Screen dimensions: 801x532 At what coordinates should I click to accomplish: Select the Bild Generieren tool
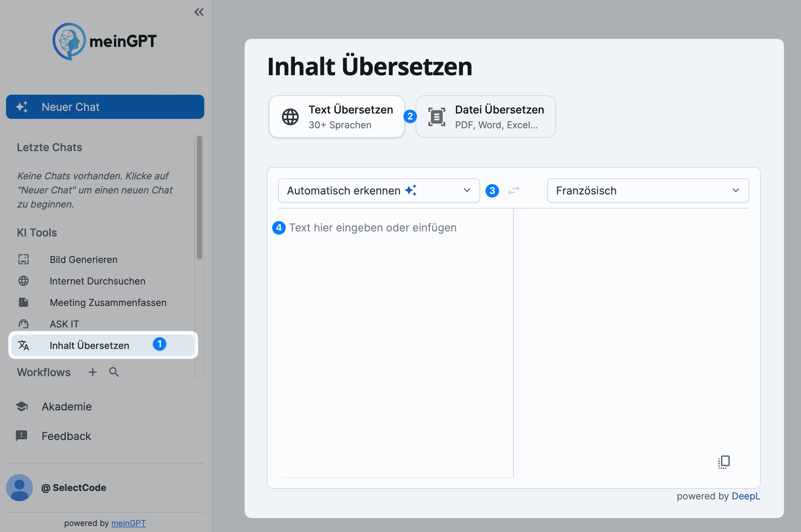[x=84, y=260]
